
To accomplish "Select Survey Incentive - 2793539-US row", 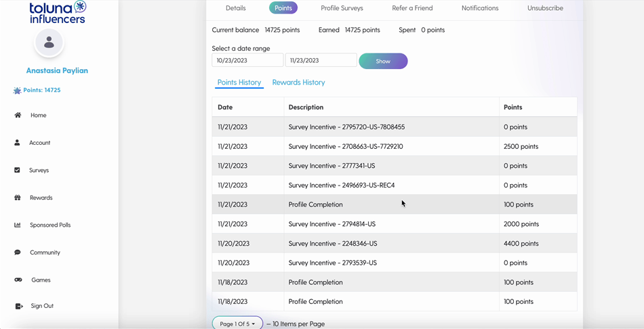I will (395, 263).
